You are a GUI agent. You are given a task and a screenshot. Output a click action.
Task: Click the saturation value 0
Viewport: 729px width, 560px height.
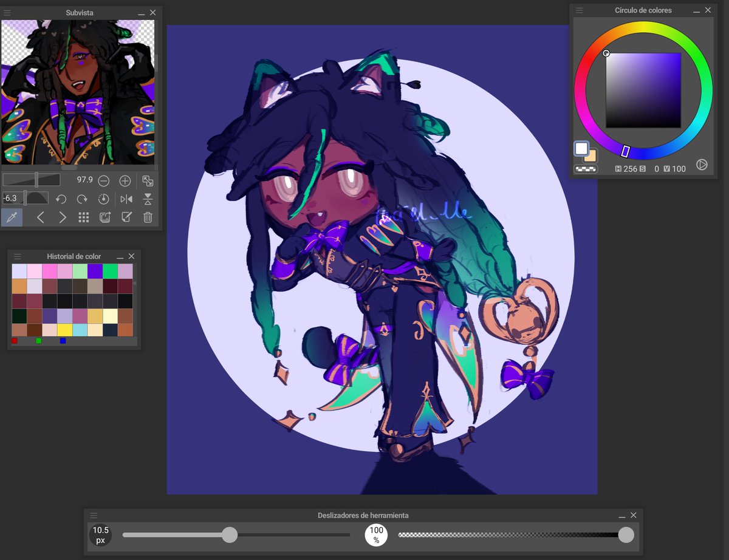pos(657,169)
